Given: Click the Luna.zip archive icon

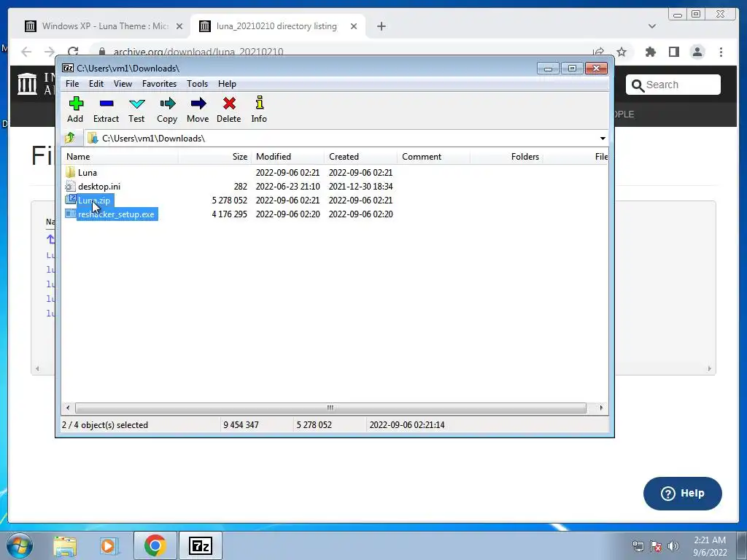Looking at the screenshot, I should (x=71, y=200).
